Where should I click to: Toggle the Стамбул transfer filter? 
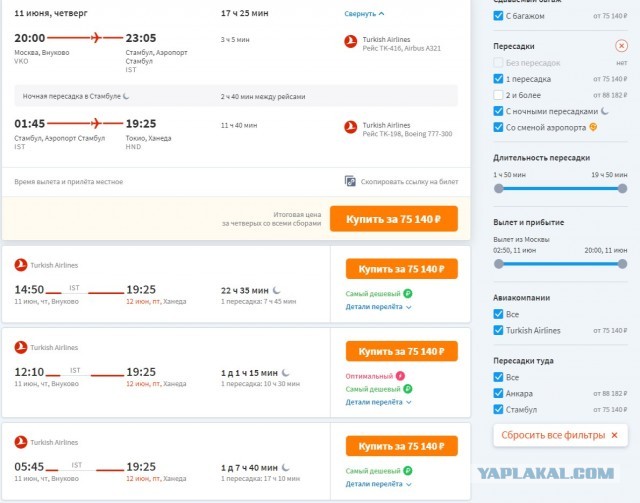498,410
